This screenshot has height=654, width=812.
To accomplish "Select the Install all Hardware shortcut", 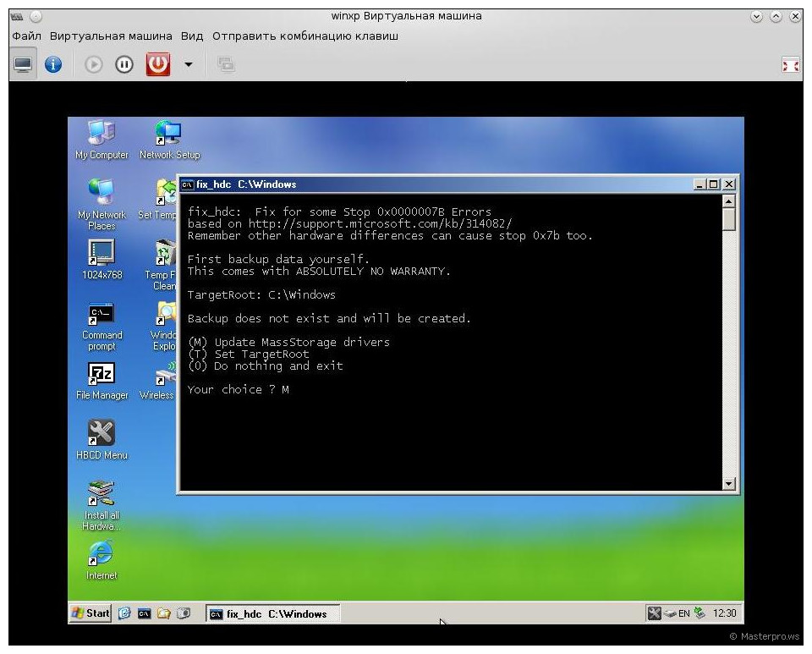I will 101,506.
